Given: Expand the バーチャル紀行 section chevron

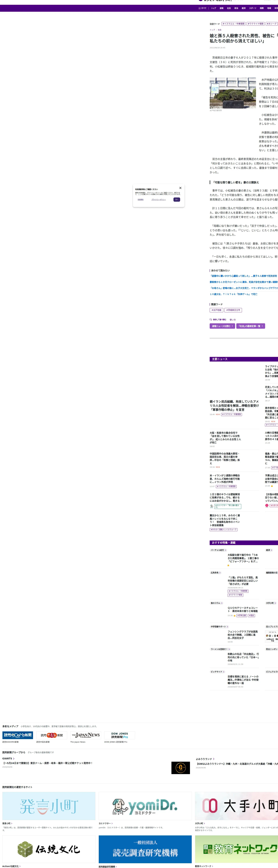Looking at the screenshot, I should tap(226, 550).
